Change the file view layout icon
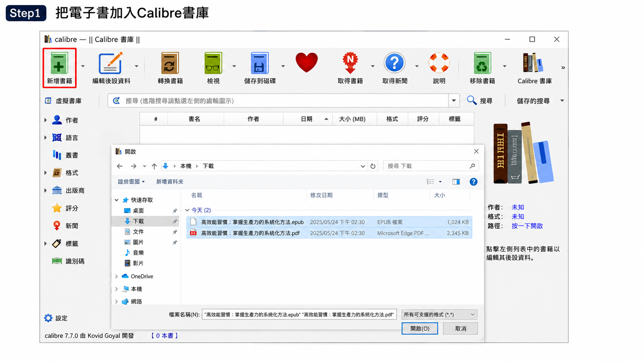The width and height of the screenshot is (644, 362). pos(431,182)
